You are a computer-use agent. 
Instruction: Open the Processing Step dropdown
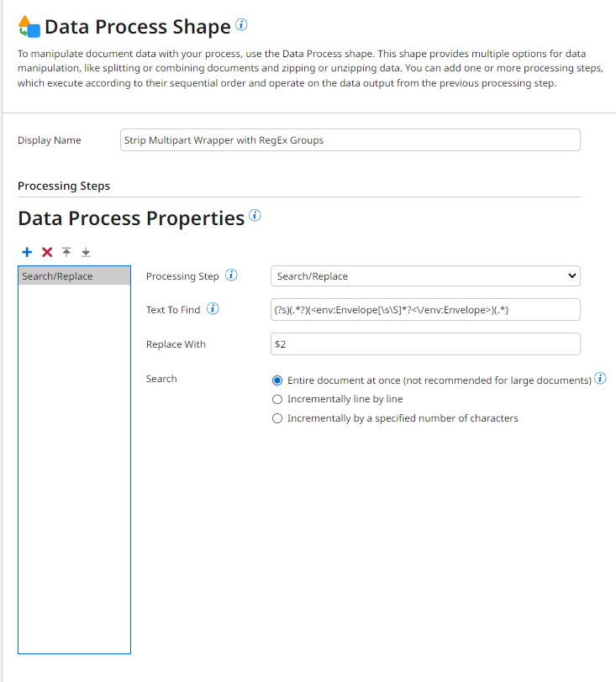(425, 276)
